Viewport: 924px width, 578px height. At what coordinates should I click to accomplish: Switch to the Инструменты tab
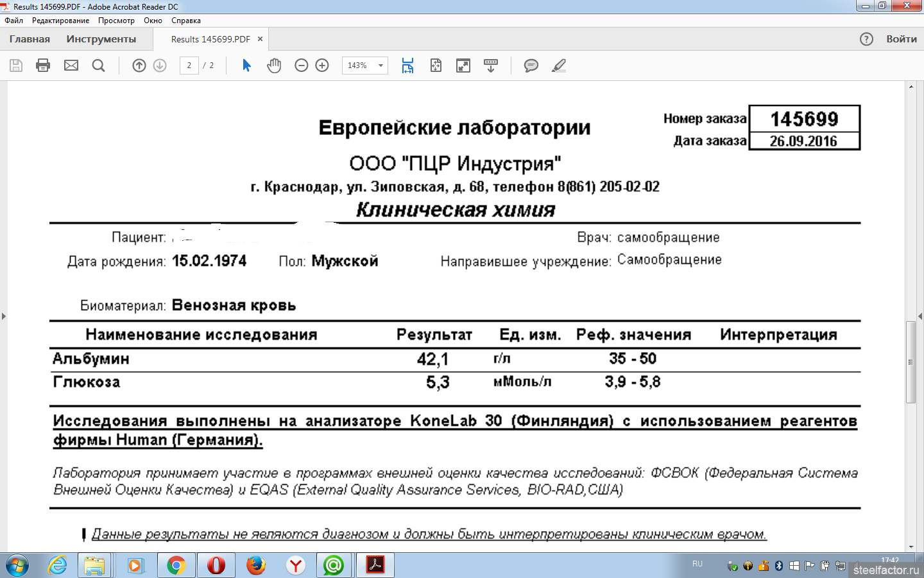(x=101, y=39)
